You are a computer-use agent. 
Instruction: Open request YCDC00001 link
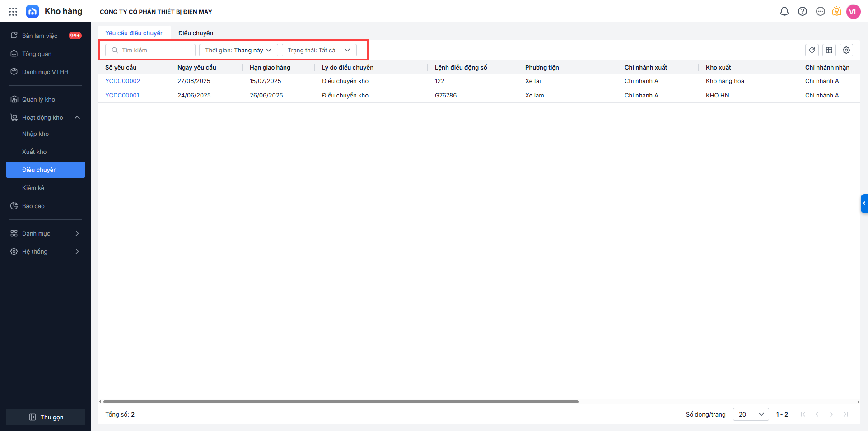click(x=122, y=95)
